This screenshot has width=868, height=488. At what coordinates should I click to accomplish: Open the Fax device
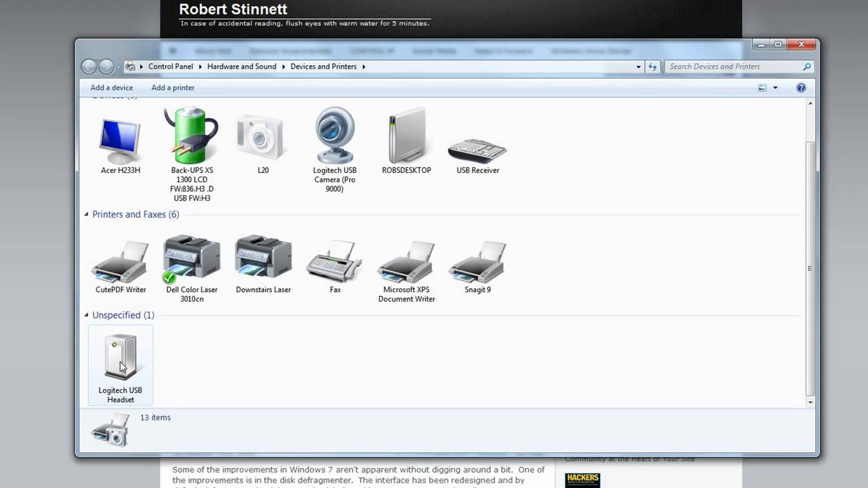click(x=334, y=261)
